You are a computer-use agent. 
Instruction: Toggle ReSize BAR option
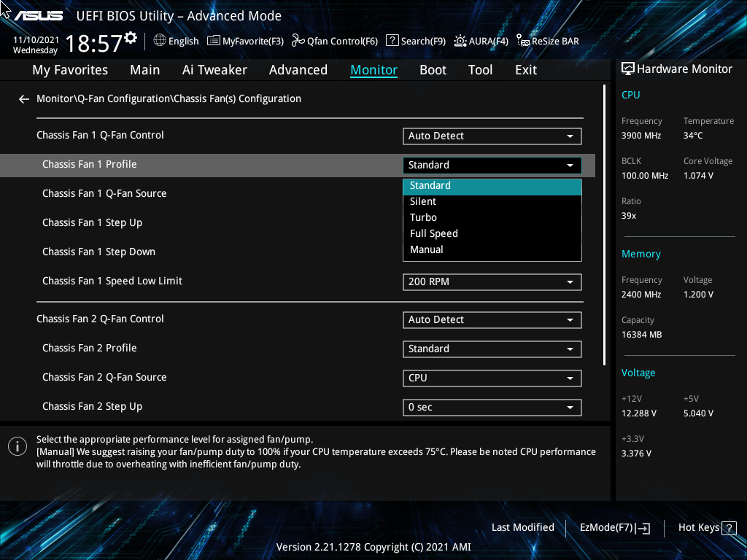[x=547, y=41]
